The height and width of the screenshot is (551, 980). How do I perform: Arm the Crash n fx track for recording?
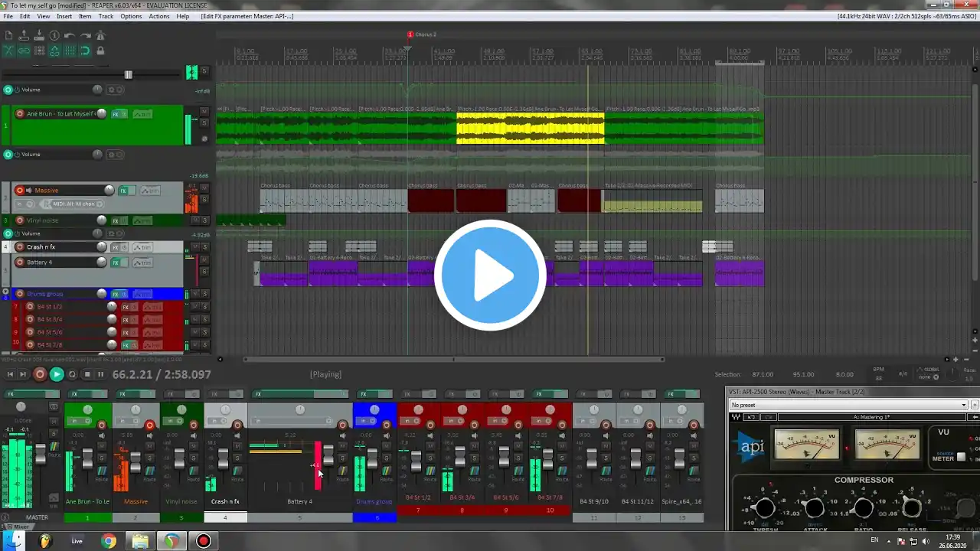point(20,247)
